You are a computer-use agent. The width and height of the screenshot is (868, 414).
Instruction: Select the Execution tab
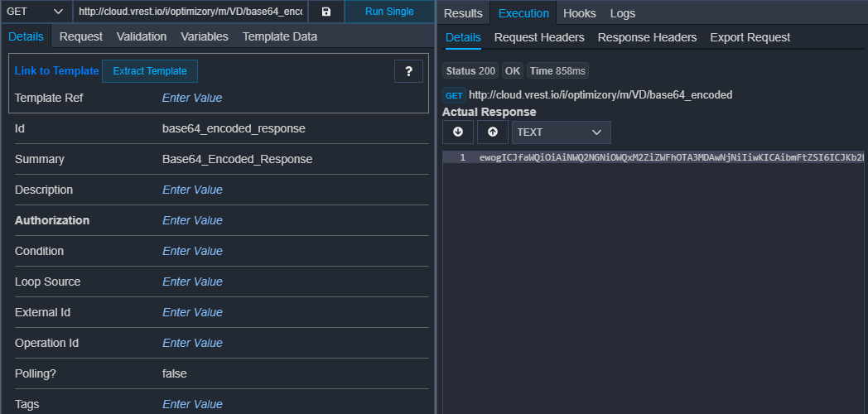click(523, 13)
